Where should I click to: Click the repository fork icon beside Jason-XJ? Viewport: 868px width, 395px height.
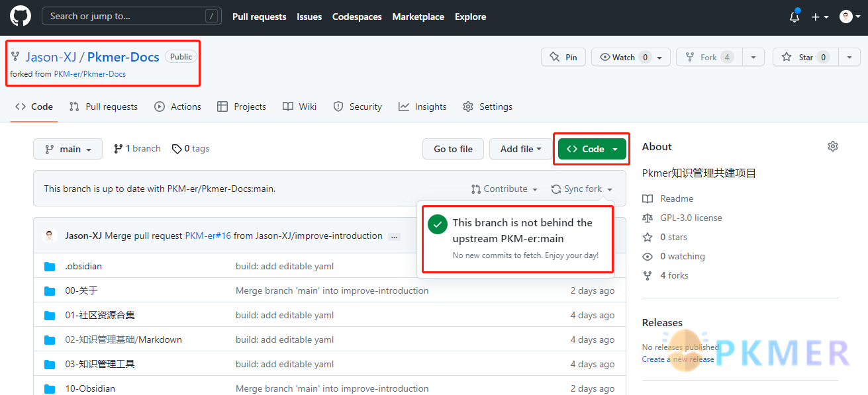pos(15,57)
